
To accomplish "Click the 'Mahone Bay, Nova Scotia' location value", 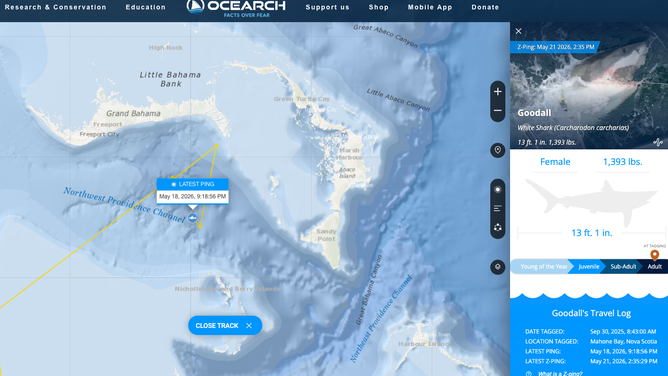I will (x=623, y=341).
